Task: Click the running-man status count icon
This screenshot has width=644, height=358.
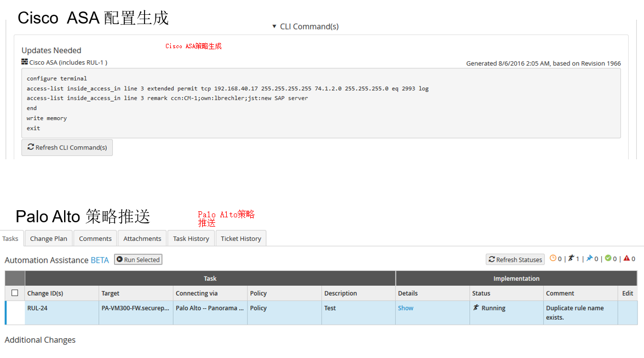Action: [571, 258]
